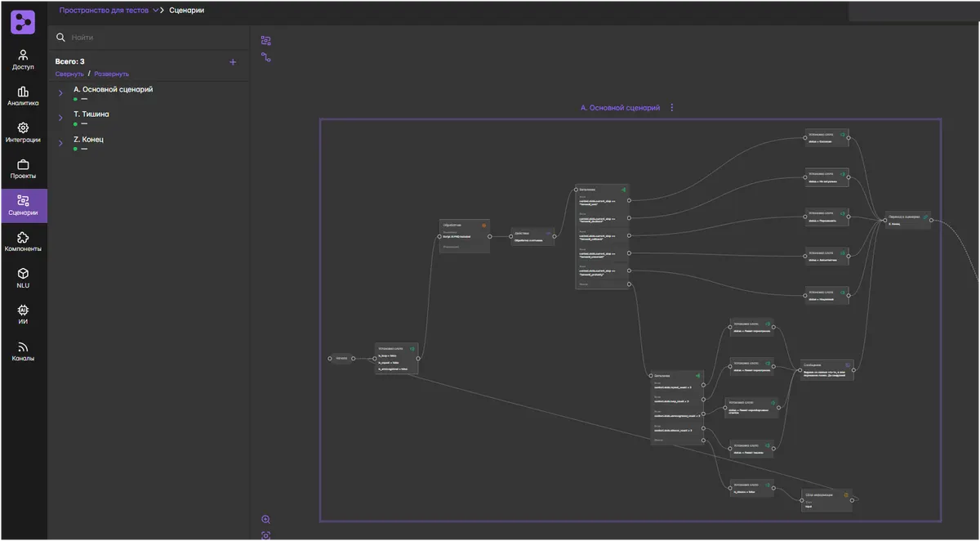The height and width of the screenshot is (541, 980).
Task: Click the А. Основной сценарий canvas title
Action: tap(619, 108)
